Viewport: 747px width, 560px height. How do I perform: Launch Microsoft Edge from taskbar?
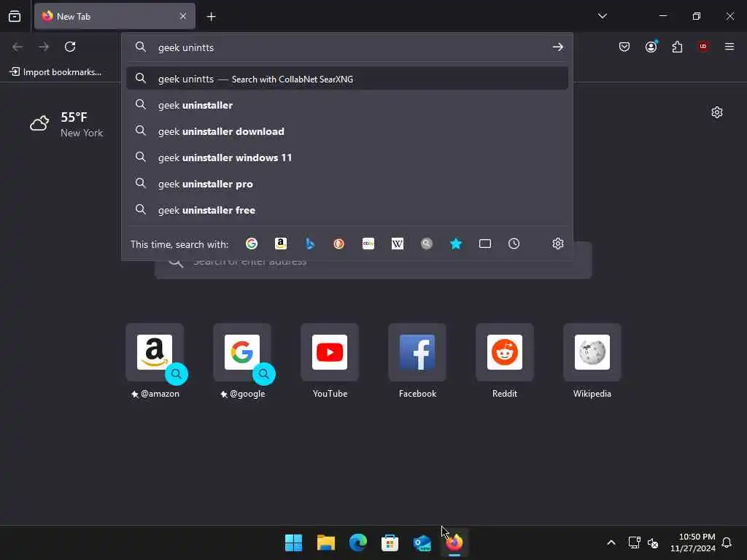[x=357, y=542]
